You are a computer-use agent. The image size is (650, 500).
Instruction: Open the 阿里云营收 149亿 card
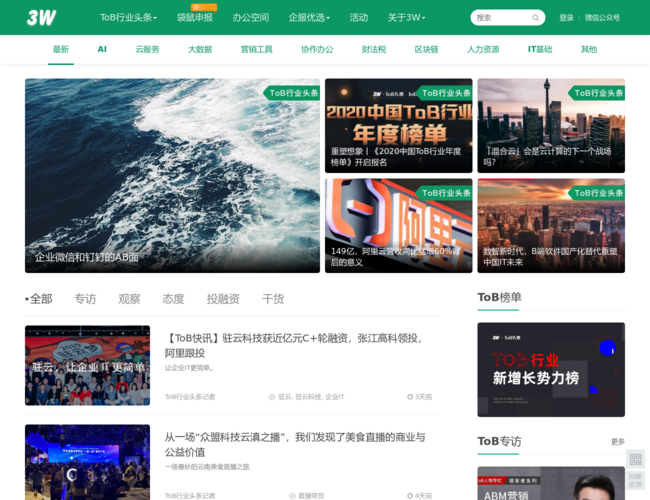pyautogui.click(x=398, y=226)
